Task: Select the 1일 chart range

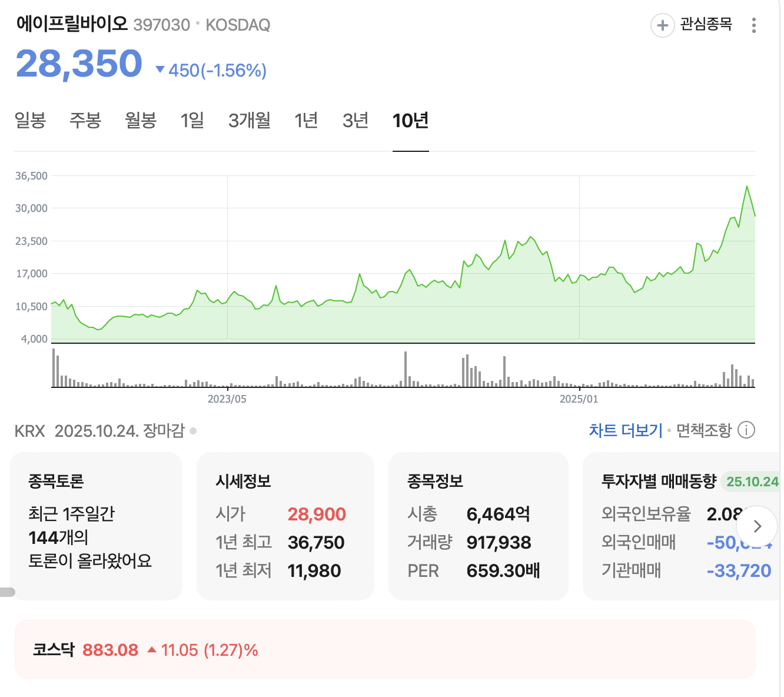Action: point(192,121)
